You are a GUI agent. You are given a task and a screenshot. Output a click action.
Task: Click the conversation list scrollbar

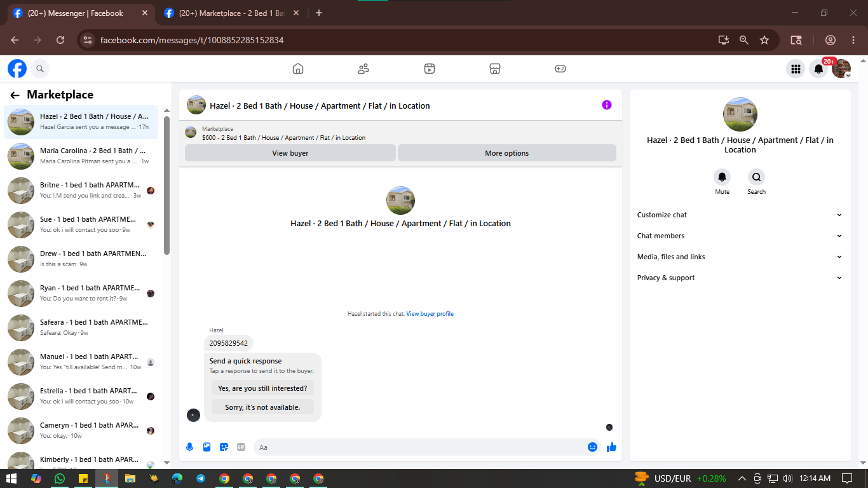tap(167, 184)
